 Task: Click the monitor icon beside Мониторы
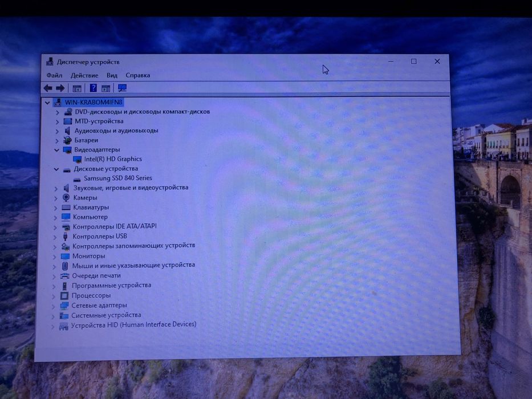[65, 256]
